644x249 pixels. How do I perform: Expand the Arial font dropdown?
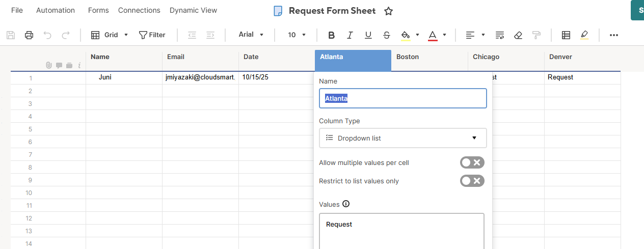(251, 35)
